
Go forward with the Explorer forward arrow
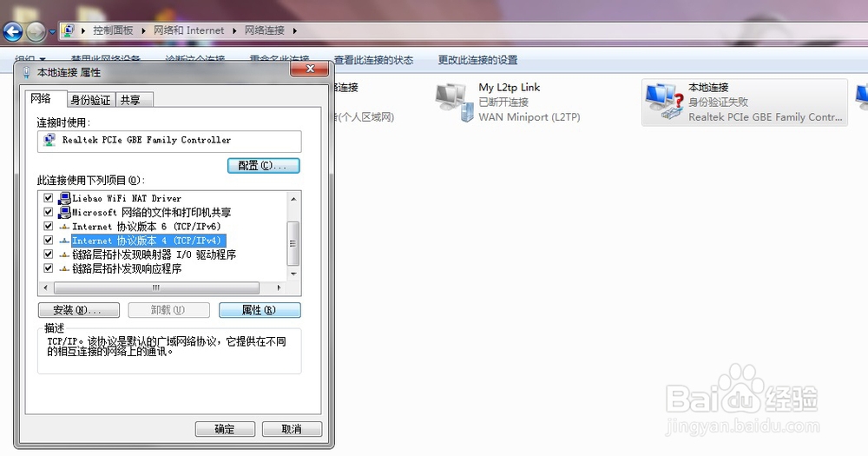(36, 31)
